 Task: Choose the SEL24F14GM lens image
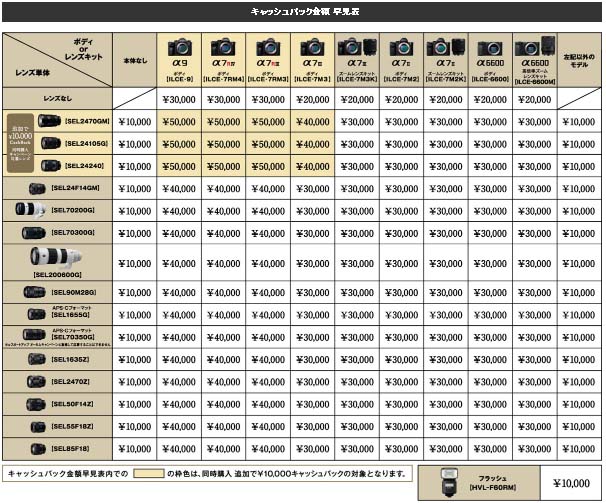click(x=37, y=189)
